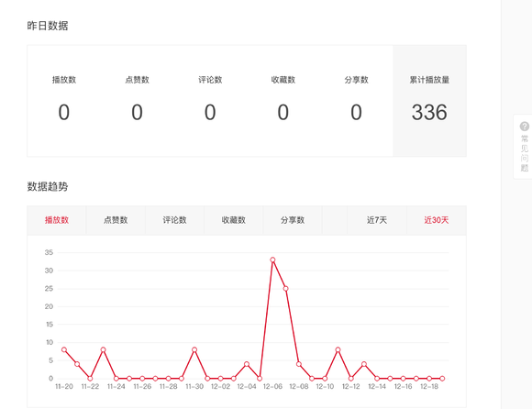
Task: Click the 播放数 yesterday stat value
Action: point(64,112)
